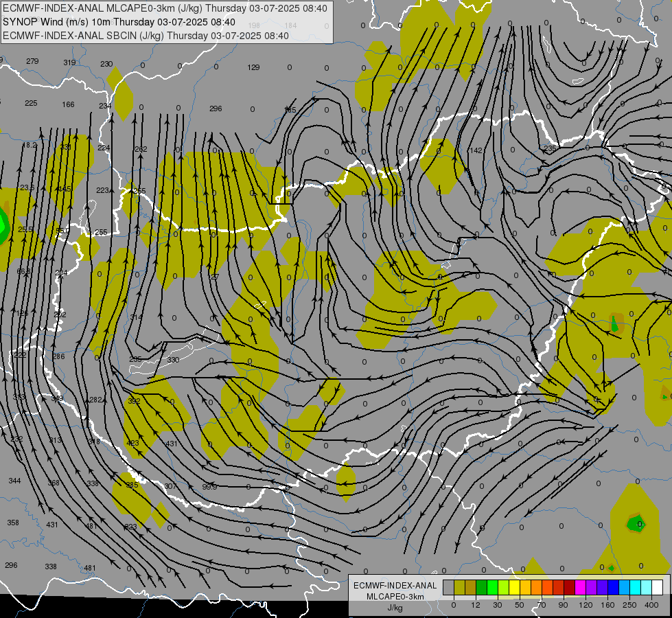Click the dark red legend swatch
Image resolution: width=672 pixels, height=618 pixels.
coord(569,588)
